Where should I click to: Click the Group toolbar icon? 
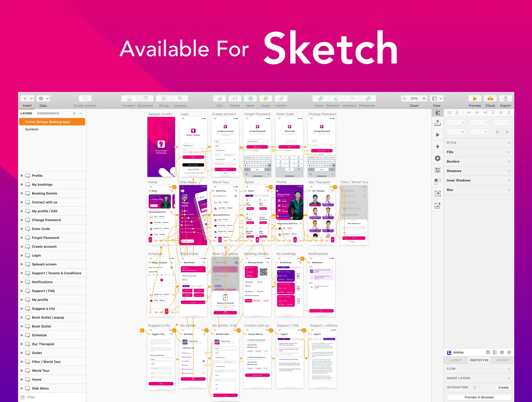[x=164, y=98]
